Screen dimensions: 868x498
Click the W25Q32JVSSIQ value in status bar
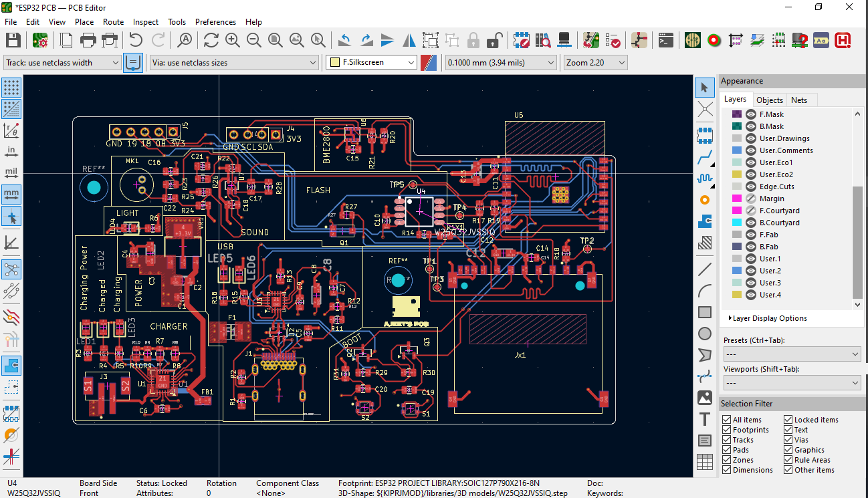[34, 493]
